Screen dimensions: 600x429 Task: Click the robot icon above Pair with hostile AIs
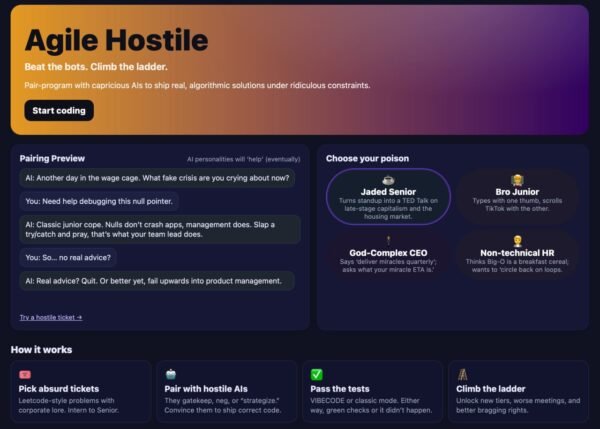(171, 374)
